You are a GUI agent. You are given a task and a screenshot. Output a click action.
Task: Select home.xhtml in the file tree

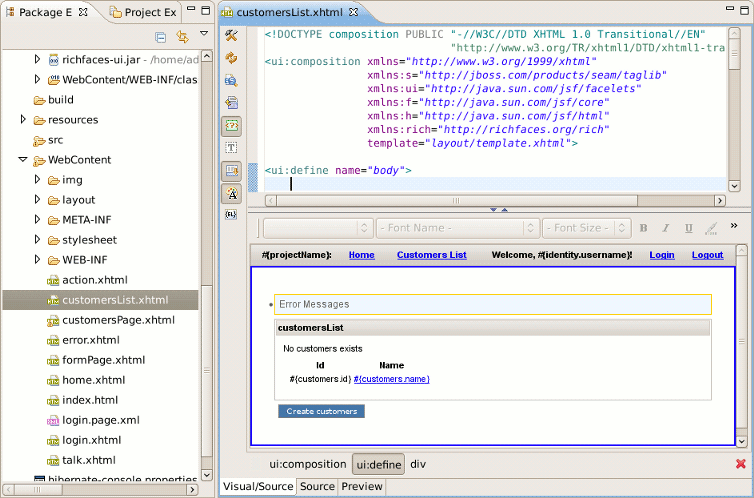pyautogui.click(x=93, y=380)
